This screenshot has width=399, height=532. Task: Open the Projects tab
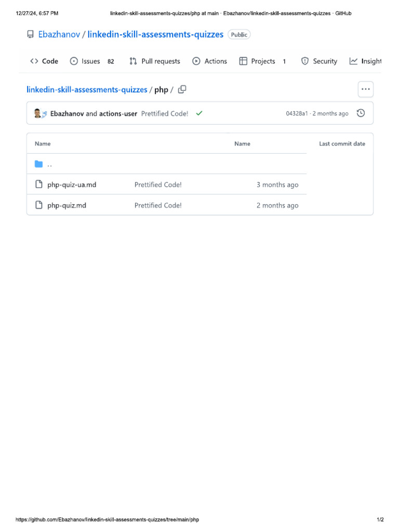(263, 61)
